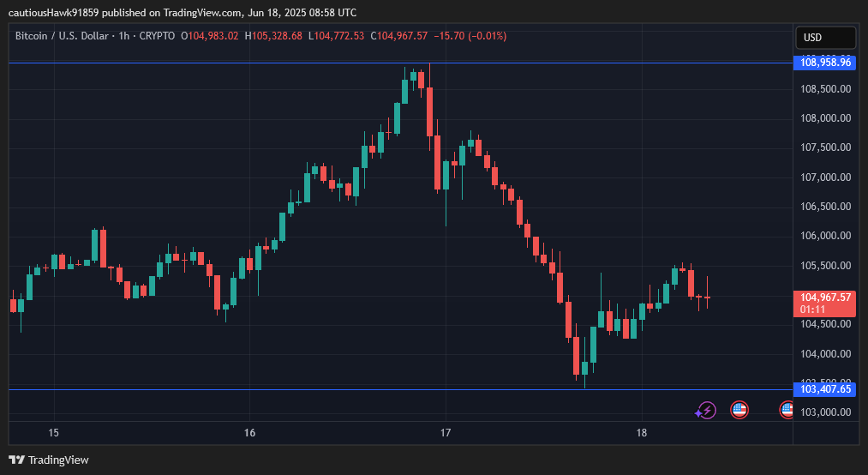The width and height of the screenshot is (868, 475).
Task: Click date 18 on the time axis
Action: [x=642, y=433]
